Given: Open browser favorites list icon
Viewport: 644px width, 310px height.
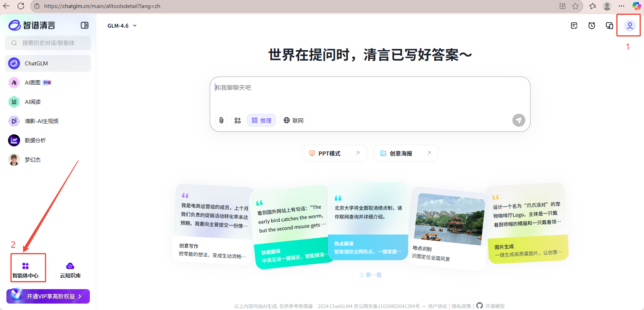Looking at the screenshot, I should point(593,6).
